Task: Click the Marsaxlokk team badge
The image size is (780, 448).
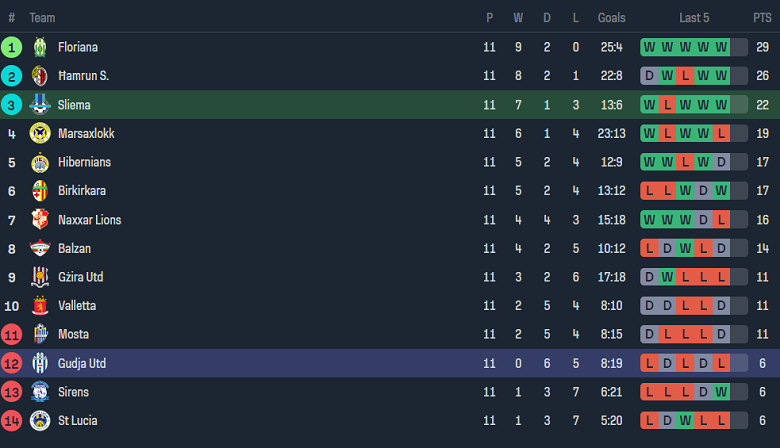Action: (40, 133)
